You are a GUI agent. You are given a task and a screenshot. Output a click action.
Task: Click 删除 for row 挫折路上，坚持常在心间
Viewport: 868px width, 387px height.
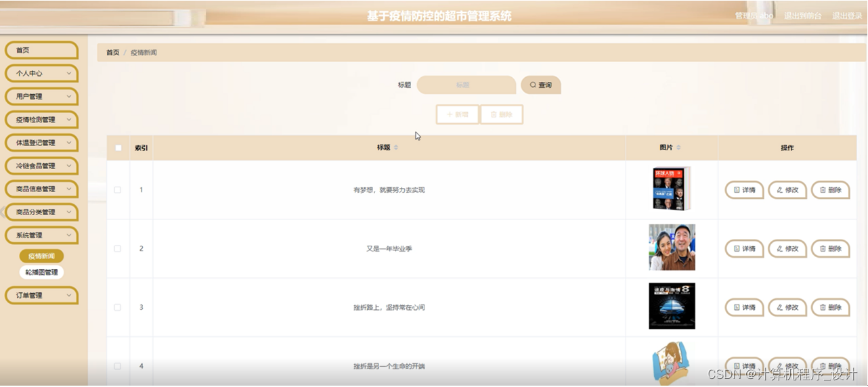[x=830, y=307]
